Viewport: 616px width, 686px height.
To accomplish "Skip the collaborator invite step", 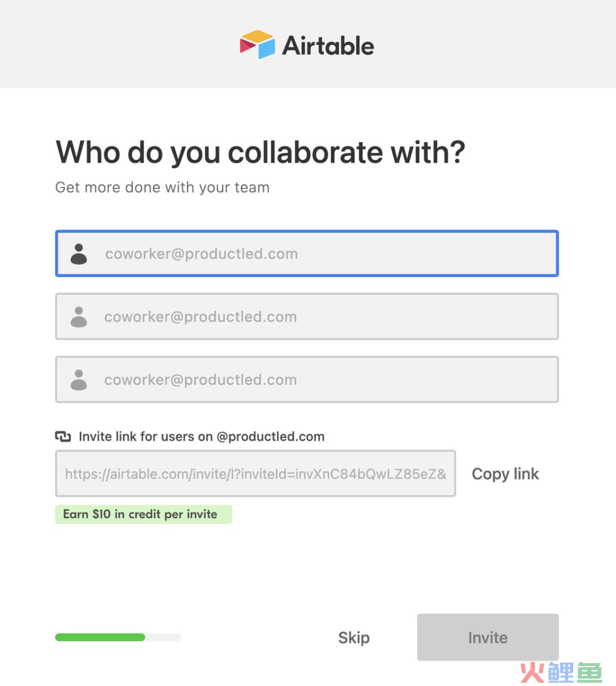I will click(x=354, y=638).
